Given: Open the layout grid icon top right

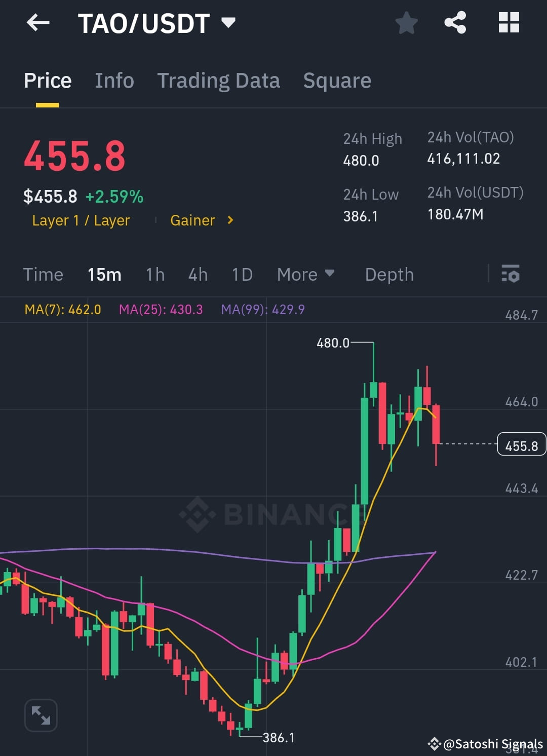Looking at the screenshot, I should [x=509, y=23].
